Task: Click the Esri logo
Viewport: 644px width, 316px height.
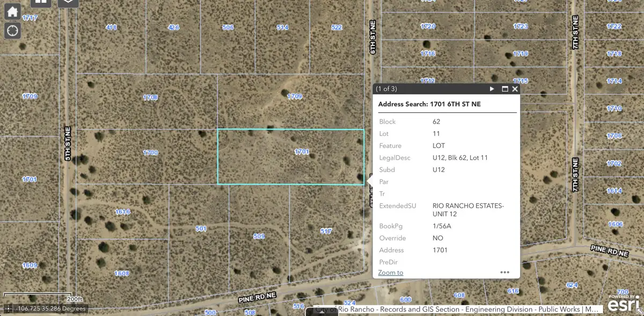Action: pos(623,305)
